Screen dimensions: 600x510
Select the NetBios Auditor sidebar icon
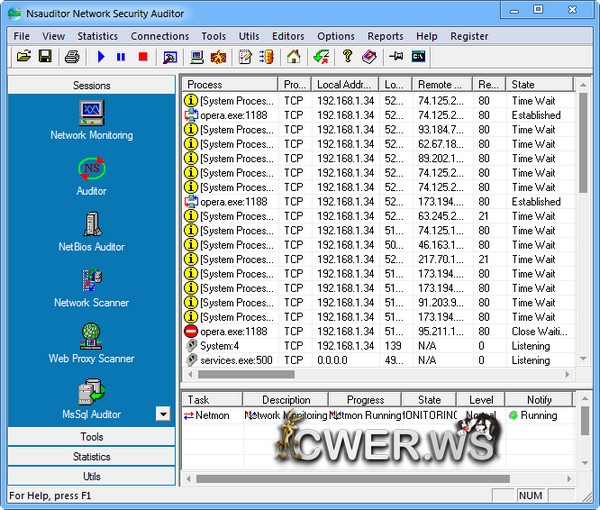[92, 231]
